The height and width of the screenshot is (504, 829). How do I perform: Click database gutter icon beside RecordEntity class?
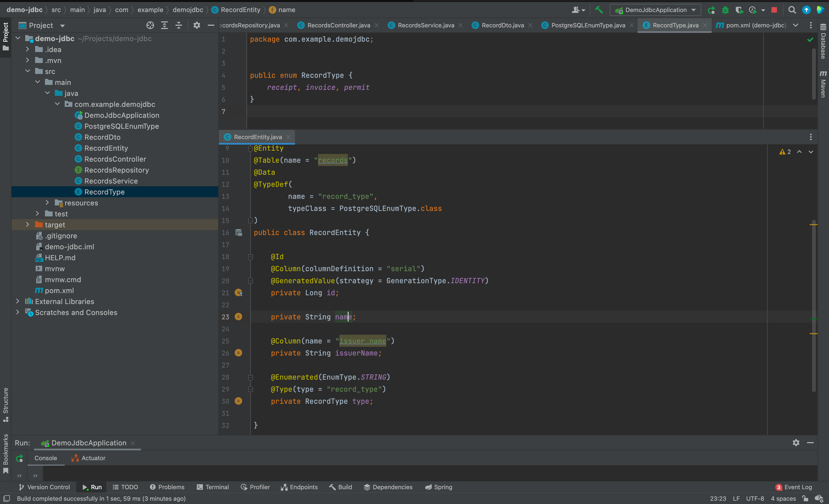[239, 232]
